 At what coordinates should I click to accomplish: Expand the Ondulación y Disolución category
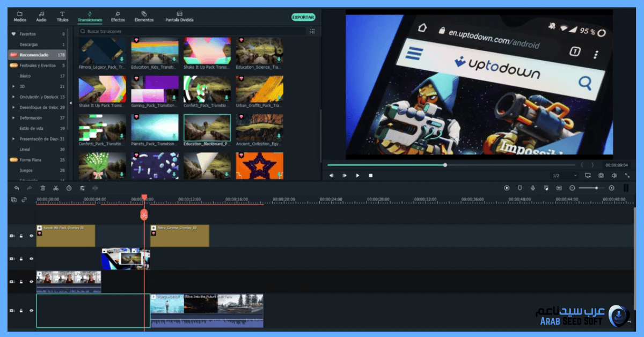coord(13,97)
